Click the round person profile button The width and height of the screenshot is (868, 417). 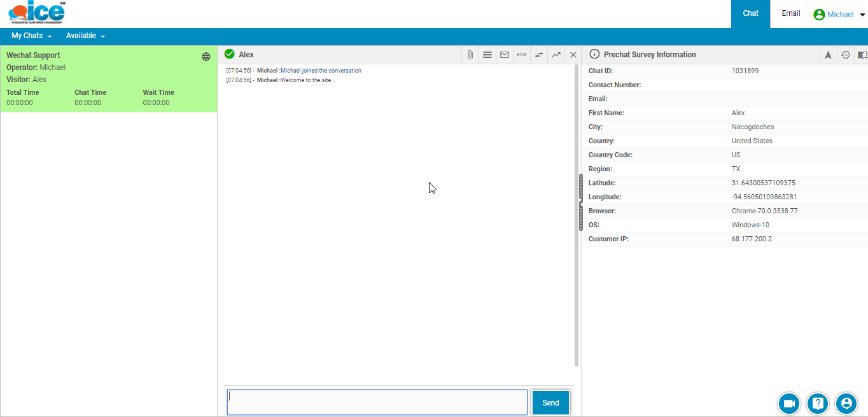[846, 403]
